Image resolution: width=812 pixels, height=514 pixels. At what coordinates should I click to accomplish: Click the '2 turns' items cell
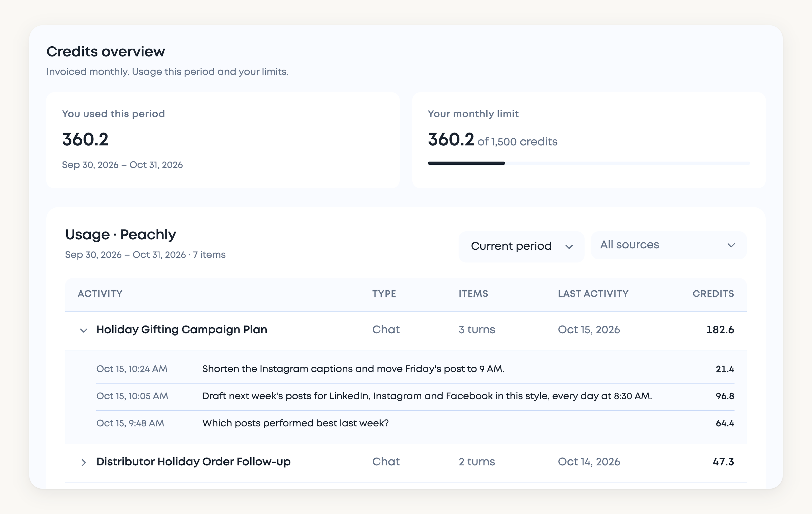click(x=477, y=462)
